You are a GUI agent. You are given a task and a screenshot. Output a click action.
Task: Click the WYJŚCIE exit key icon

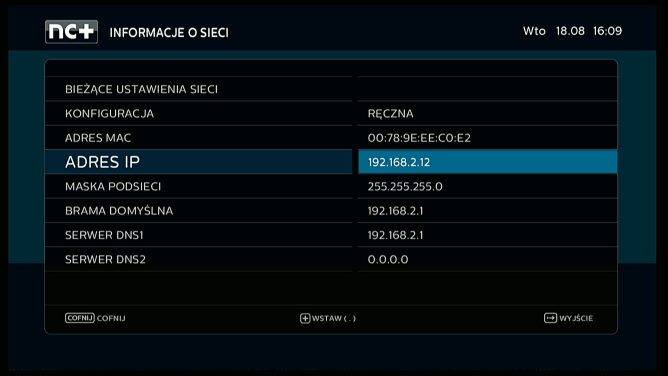pyautogui.click(x=550, y=318)
